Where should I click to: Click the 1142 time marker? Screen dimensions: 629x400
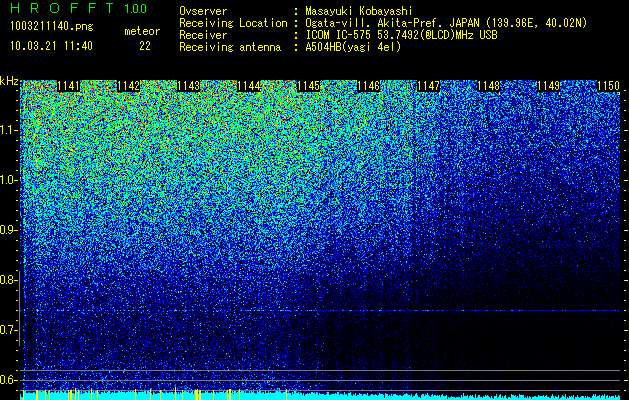pos(129,86)
